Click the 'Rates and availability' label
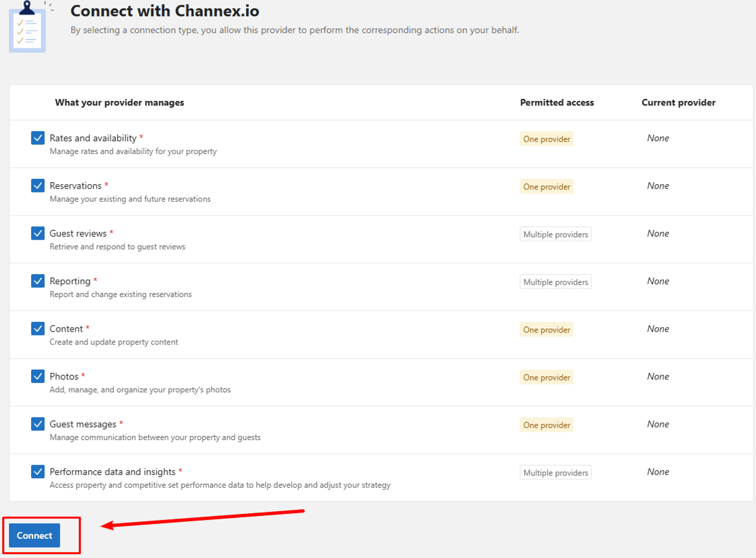This screenshot has width=756, height=558. pyautogui.click(x=93, y=138)
